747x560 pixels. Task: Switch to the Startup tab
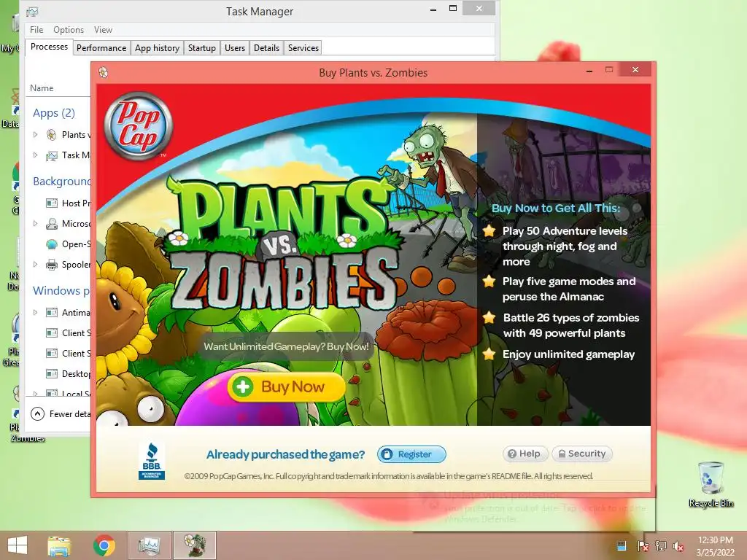(x=202, y=47)
